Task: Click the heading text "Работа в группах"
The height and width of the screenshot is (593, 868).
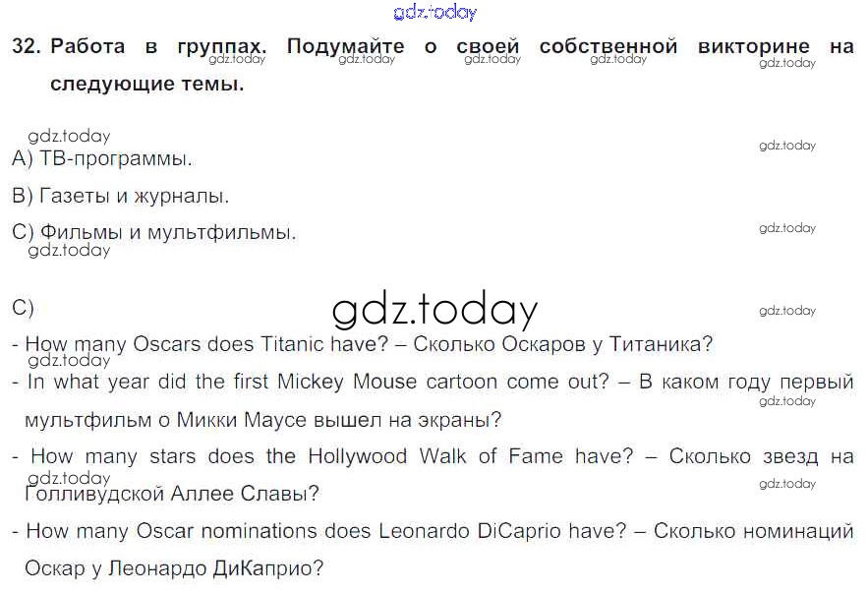Action: [x=157, y=46]
